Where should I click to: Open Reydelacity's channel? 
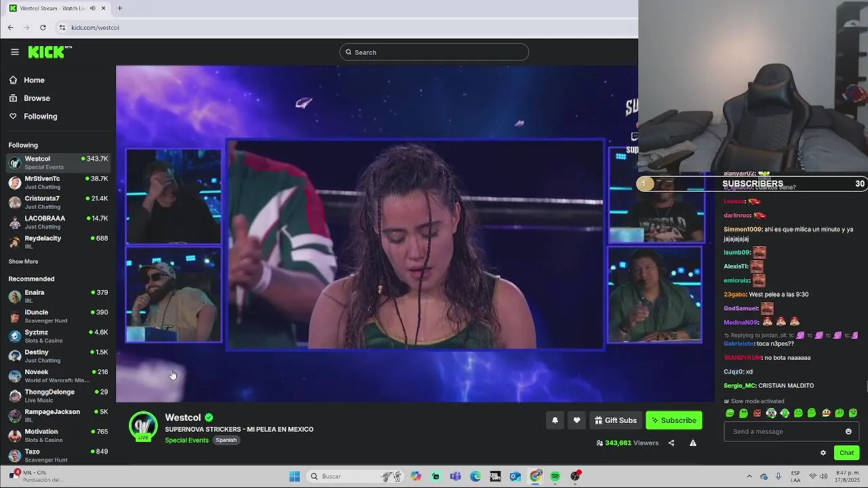pos(58,242)
